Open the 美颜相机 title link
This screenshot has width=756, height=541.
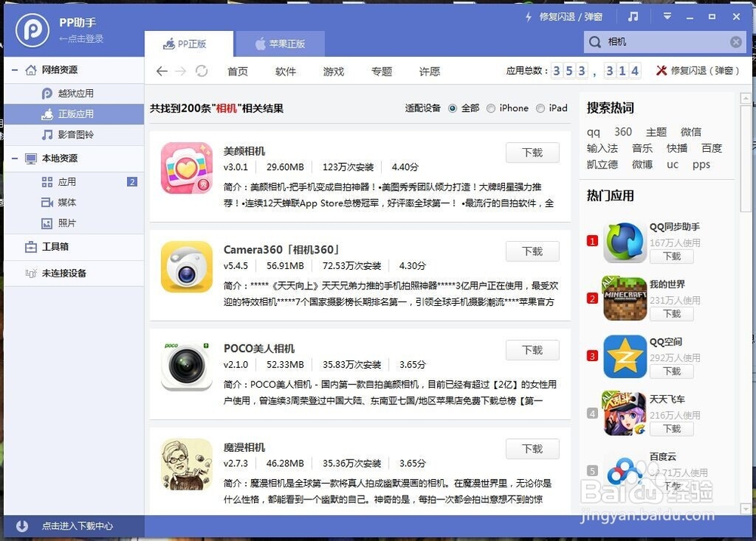point(244,151)
